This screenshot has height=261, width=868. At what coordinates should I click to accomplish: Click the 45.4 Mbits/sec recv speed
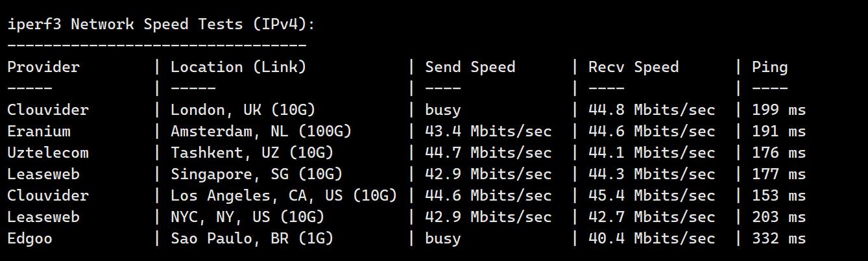651,196
